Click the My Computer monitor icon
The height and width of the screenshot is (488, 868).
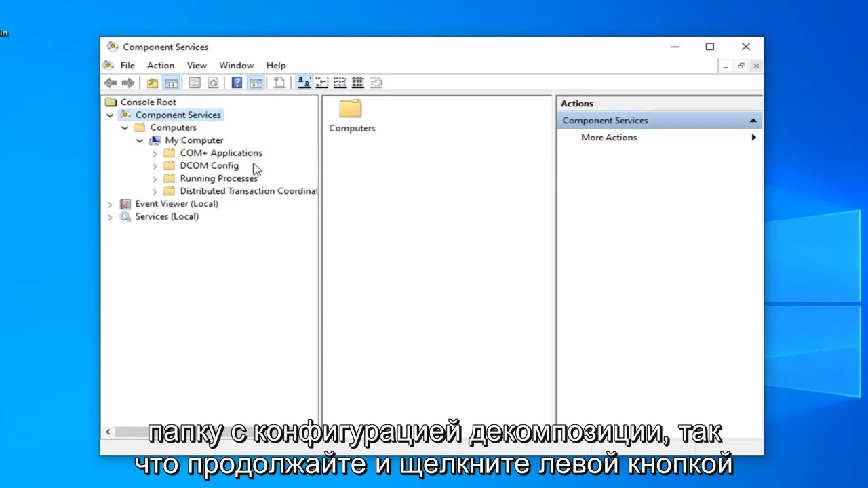click(x=155, y=140)
